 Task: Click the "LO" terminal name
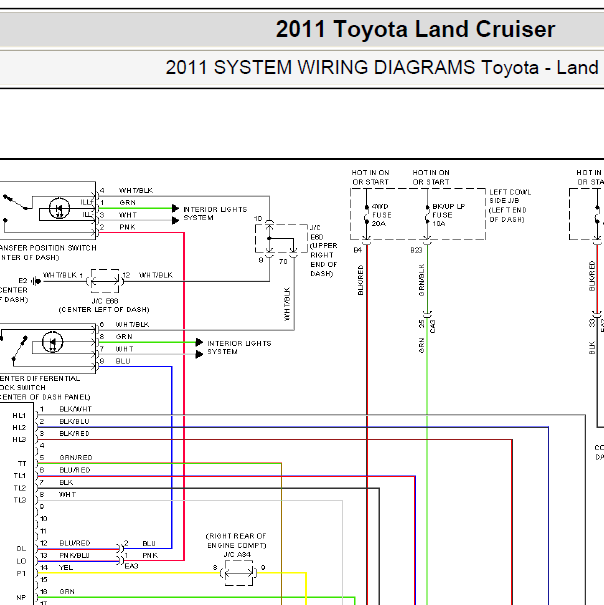(21, 561)
